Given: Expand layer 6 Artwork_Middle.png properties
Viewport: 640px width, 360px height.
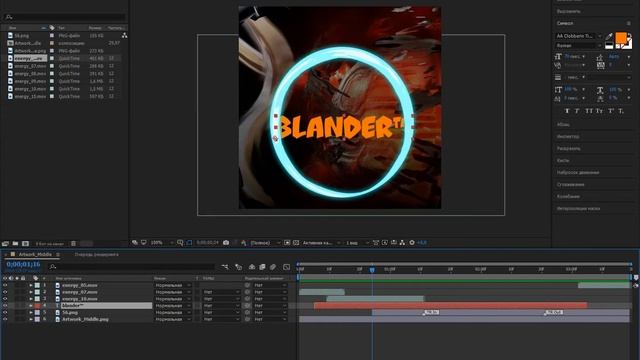Looking at the screenshot, I should pos(31,319).
